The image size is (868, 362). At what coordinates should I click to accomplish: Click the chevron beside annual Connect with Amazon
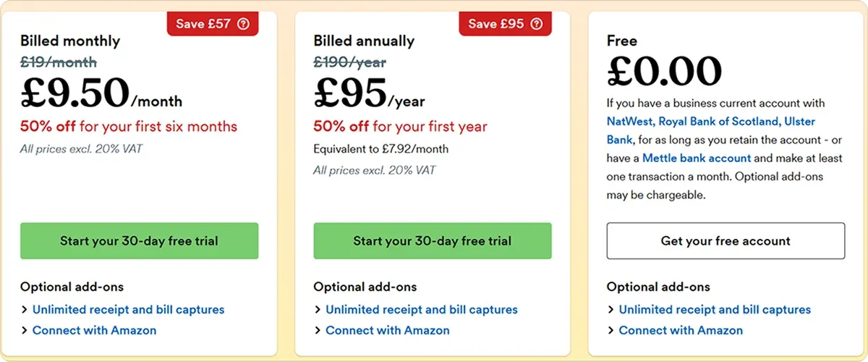click(x=318, y=330)
